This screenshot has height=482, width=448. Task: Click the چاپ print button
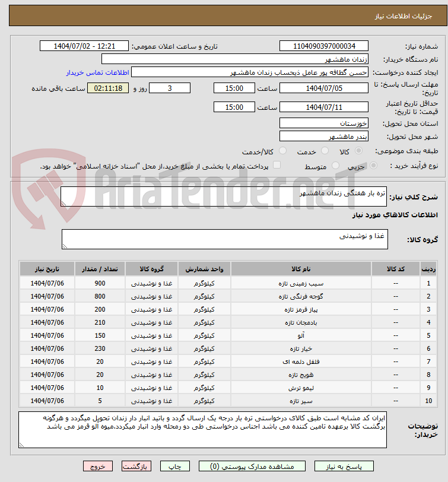tap(175, 467)
